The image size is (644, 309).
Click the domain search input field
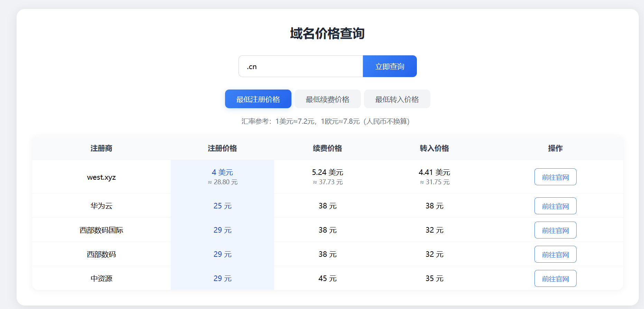click(301, 66)
